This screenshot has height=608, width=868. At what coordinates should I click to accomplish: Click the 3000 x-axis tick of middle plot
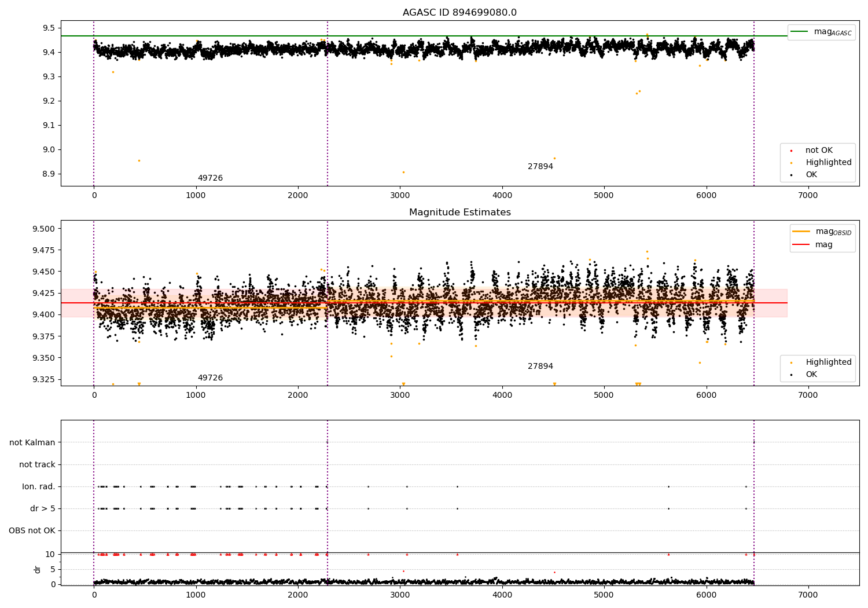click(400, 395)
